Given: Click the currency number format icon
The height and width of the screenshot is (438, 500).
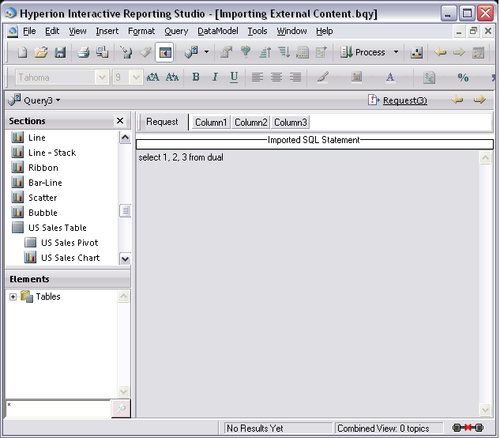Looking at the screenshot, I should click(429, 77).
